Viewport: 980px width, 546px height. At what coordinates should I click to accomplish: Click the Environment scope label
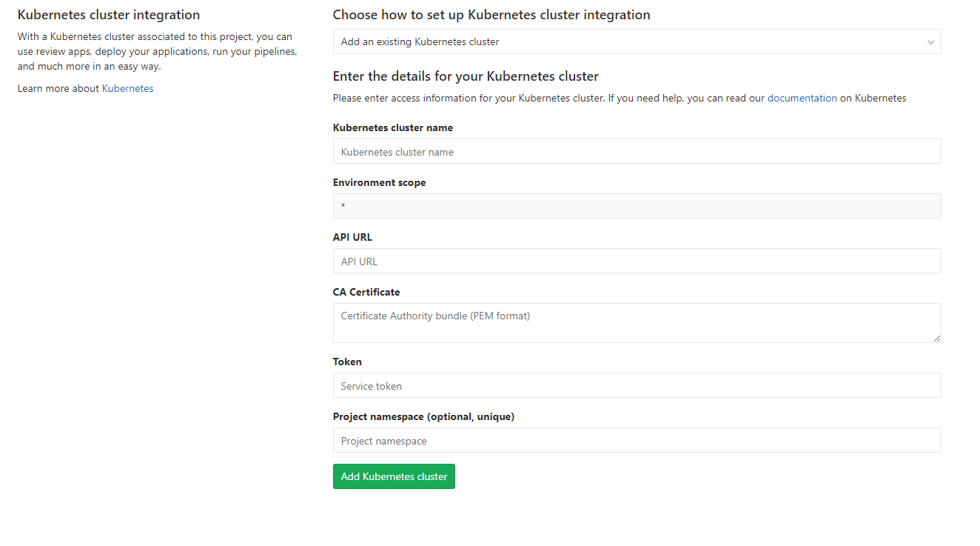pyautogui.click(x=379, y=182)
